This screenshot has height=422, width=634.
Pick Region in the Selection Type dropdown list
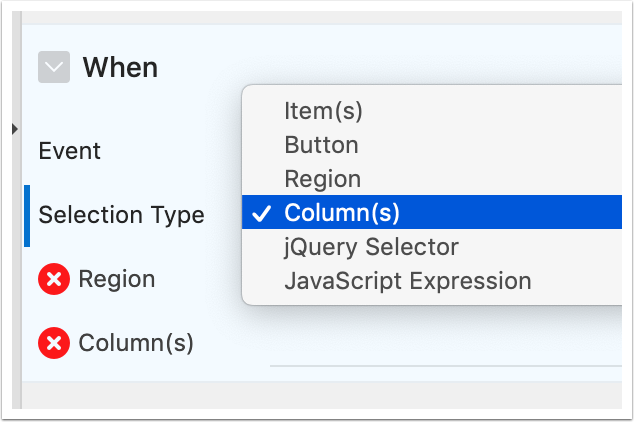coord(322,179)
